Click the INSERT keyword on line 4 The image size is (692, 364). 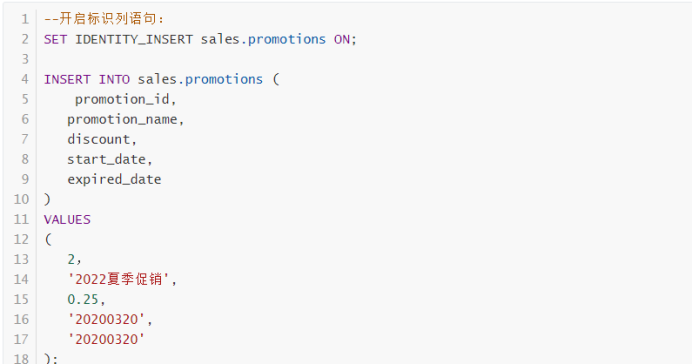point(67,79)
